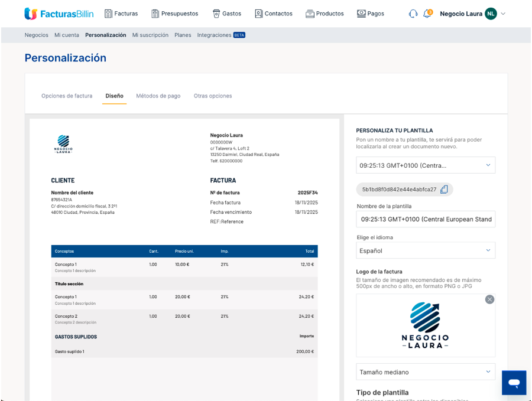
Task: Open the headset support icon
Action: 413,14
